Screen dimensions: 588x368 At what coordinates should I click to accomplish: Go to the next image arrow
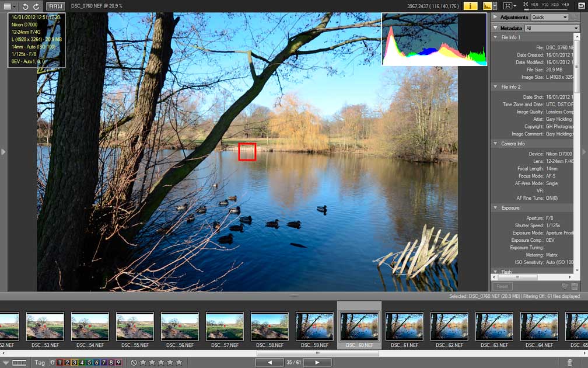pyautogui.click(x=317, y=362)
